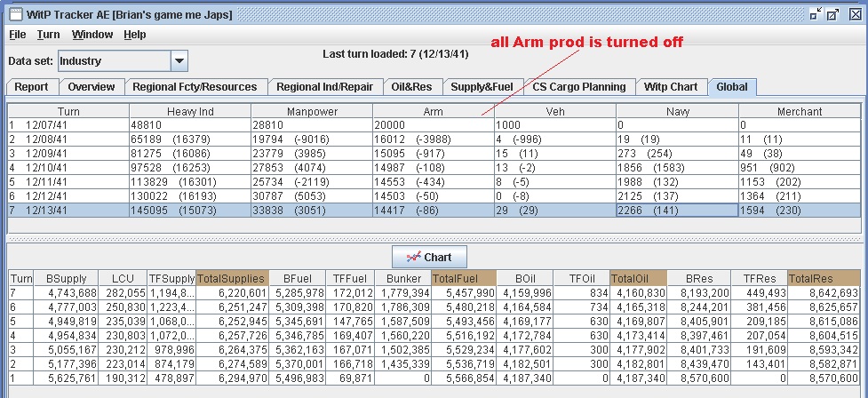The height and width of the screenshot is (398, 868).
Task: Click Merchant cell 1594 (230)
Action: [x=800, y=211]
